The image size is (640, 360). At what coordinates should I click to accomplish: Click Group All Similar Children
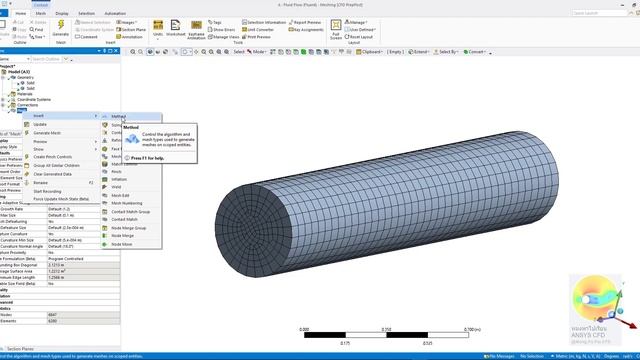[x=60, y=166]
